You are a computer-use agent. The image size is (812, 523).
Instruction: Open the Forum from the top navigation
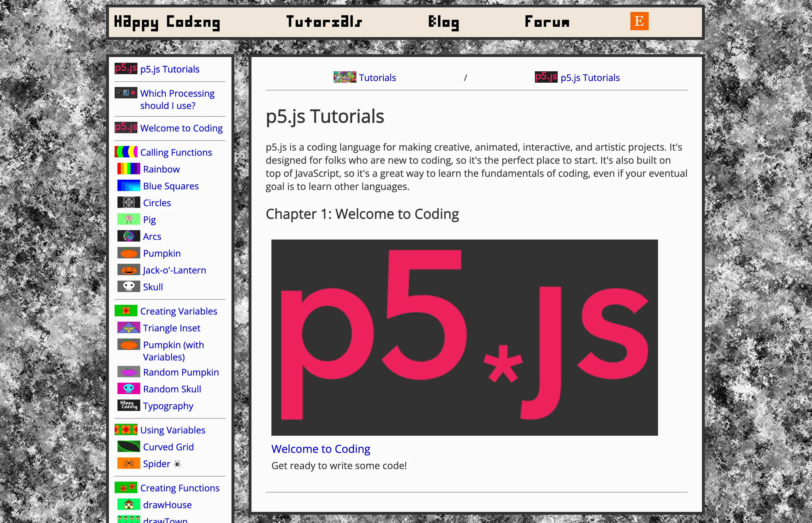547,22
